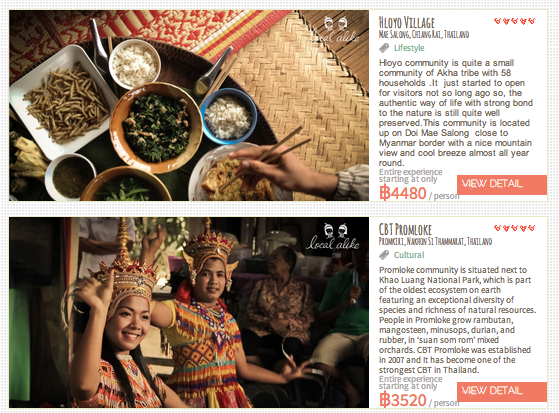Viewport: 559px width, 413px height.
Task: Open the Hloyo Village title
Action: click(x=407, y=23)
